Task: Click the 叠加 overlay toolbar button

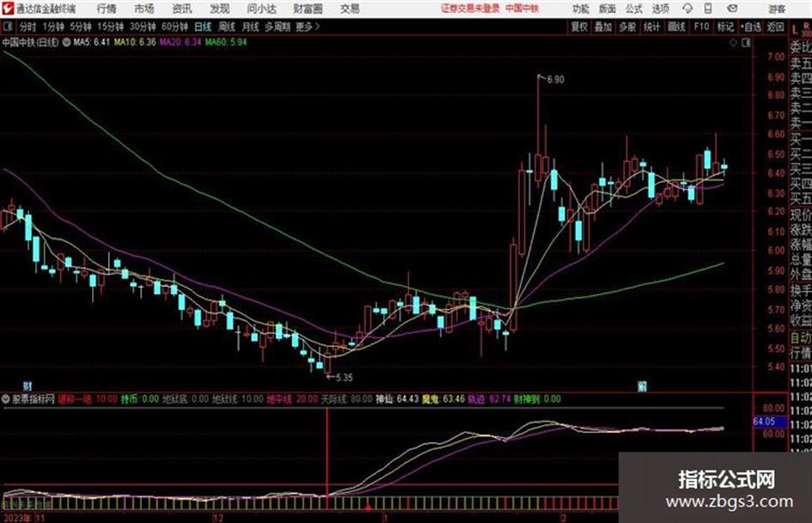Action: (x=603, y=27)
